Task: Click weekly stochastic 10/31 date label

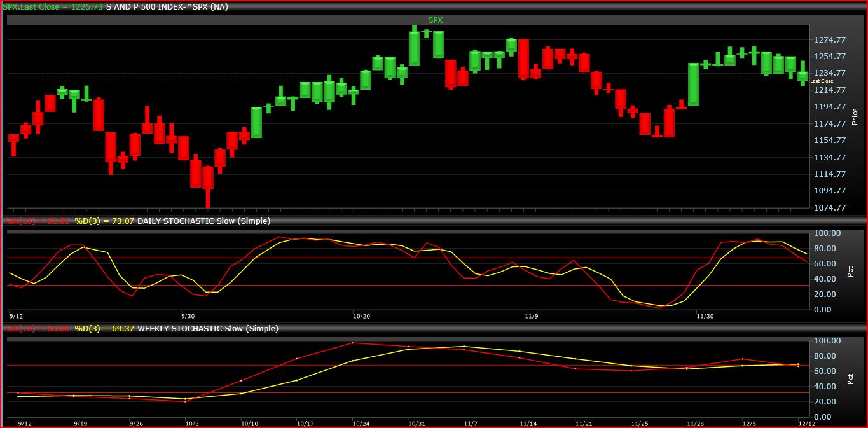Action: 417,423
